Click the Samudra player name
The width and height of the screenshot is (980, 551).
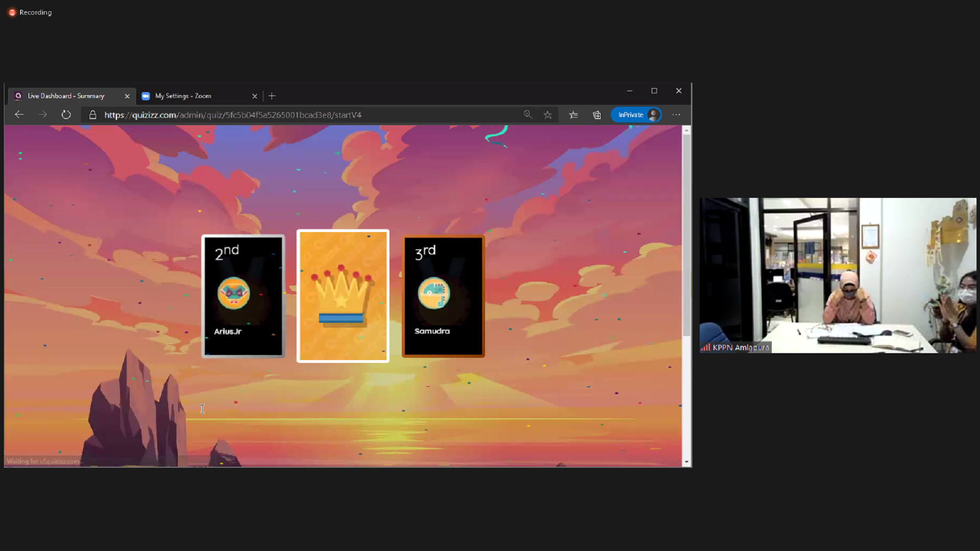click(432, 331)
